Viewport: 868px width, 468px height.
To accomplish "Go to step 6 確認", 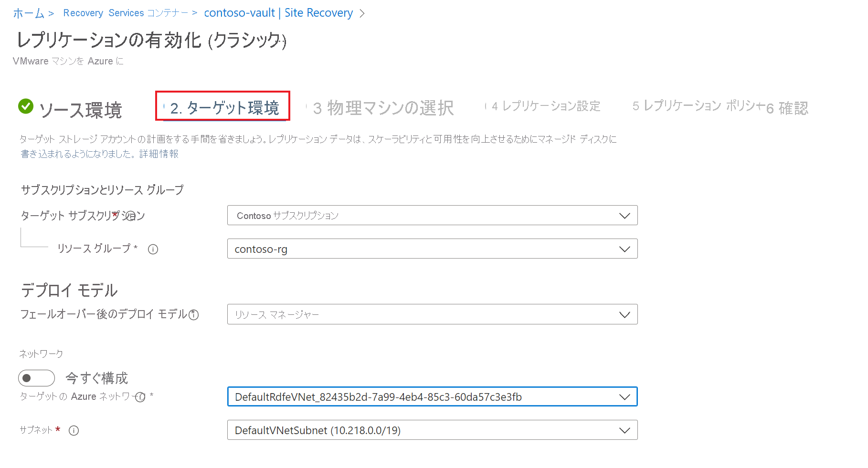I will point(787,109).
